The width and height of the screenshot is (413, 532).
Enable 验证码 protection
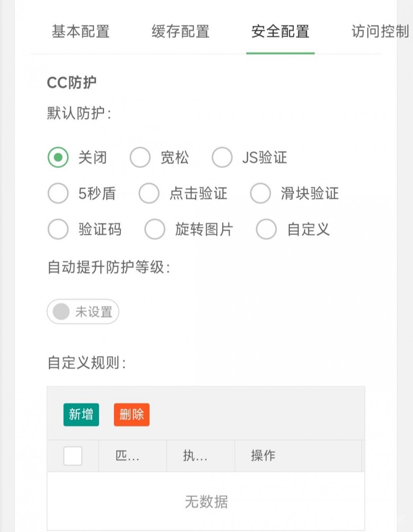coord(58,229)
